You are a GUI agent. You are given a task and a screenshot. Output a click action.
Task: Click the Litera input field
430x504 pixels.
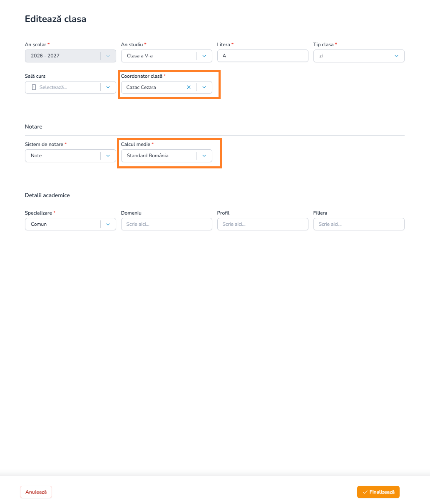pyautogui.click(x=263, y=56)
